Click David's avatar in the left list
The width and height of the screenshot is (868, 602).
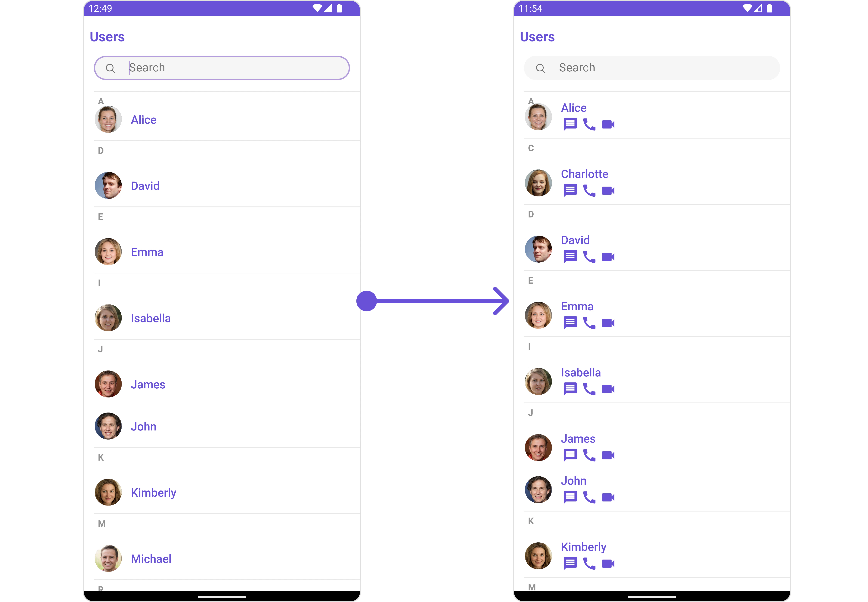108,186
